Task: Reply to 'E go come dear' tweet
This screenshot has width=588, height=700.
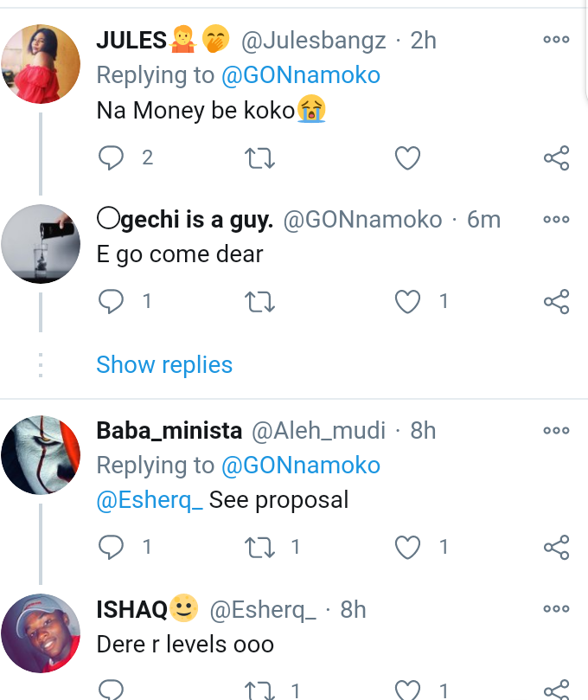Action: click(112, 301)
